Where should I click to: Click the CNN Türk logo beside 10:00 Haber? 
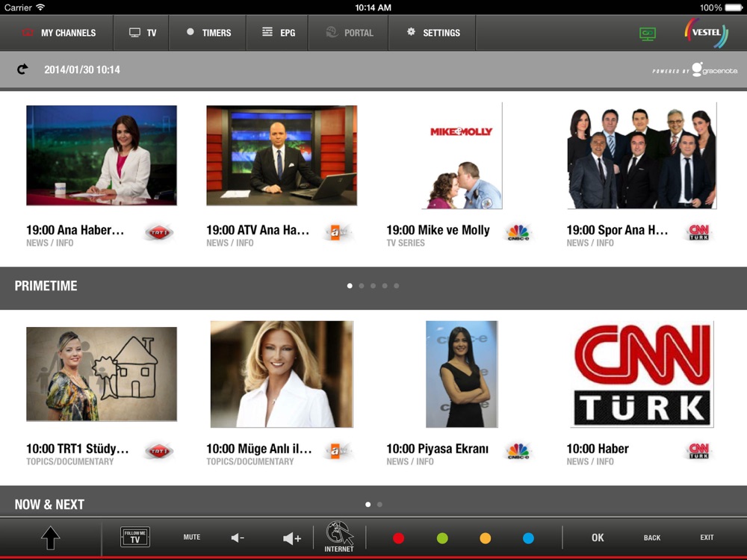click(699, 451)
